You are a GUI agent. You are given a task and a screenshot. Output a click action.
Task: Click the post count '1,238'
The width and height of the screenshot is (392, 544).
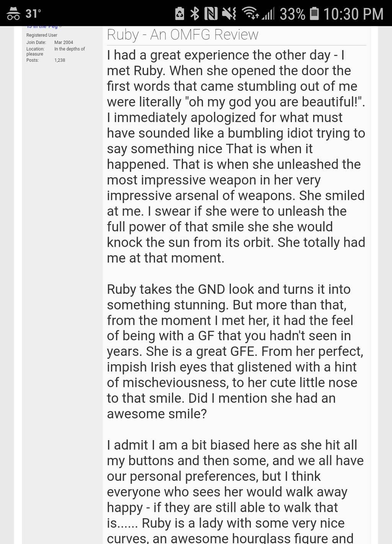(x=60, y=60)
